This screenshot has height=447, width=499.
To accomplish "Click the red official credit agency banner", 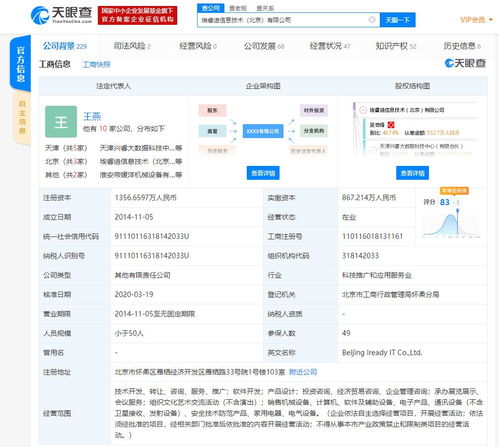I will pos(137,15).
